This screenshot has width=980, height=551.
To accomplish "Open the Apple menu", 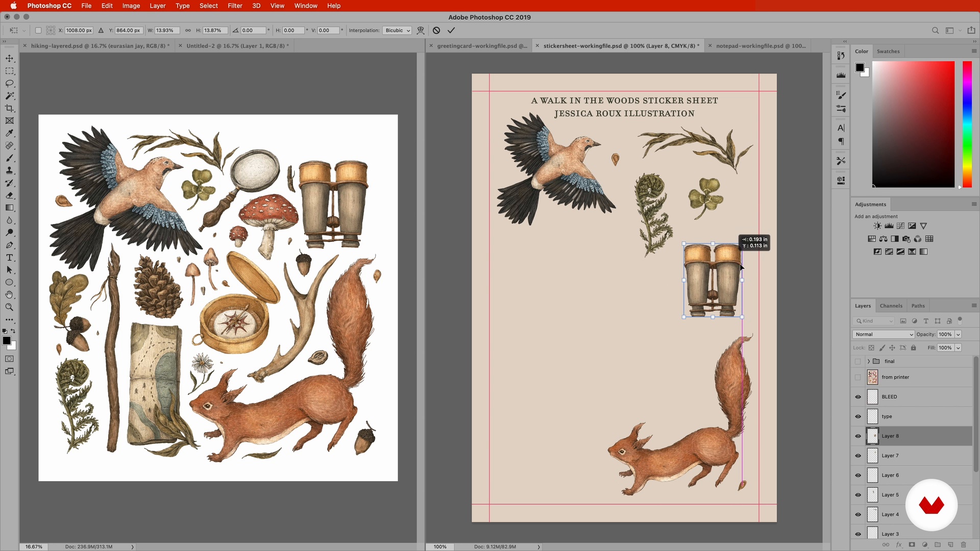I will tap(14, 6).
